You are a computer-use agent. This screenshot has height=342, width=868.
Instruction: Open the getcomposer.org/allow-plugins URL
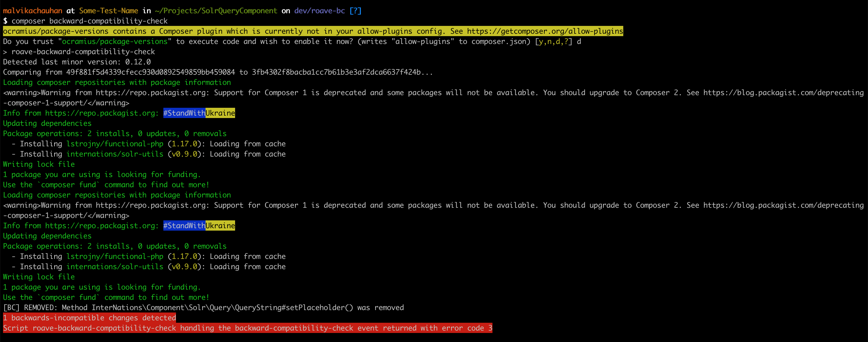click(545, 31)
